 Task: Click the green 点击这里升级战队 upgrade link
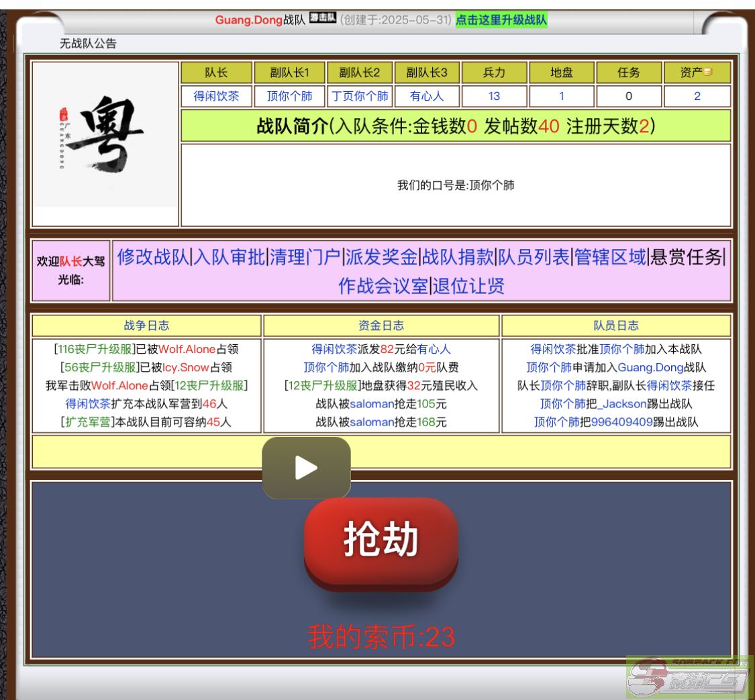(501, 20)
